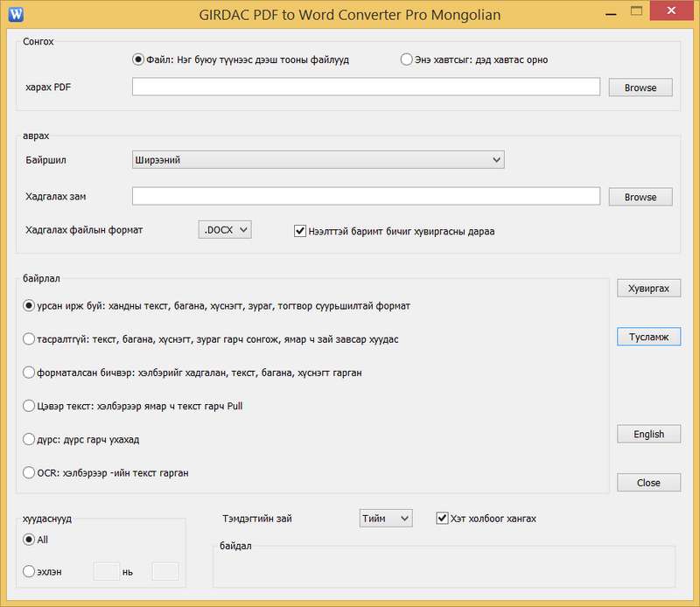
Task: Open the Байршил location dropdown
Action: (318, 160)
